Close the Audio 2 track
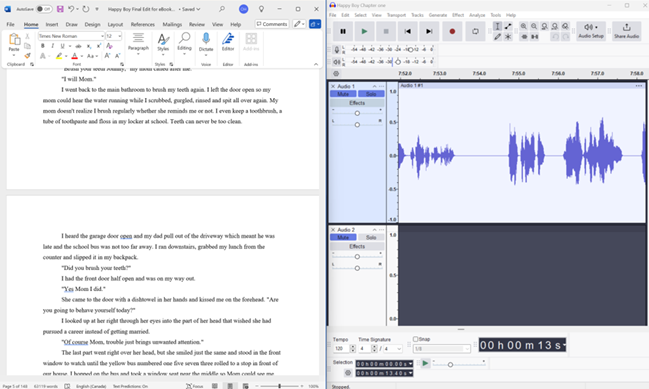The width and height of the screenshot is (649, 389). tap(333, 230)
